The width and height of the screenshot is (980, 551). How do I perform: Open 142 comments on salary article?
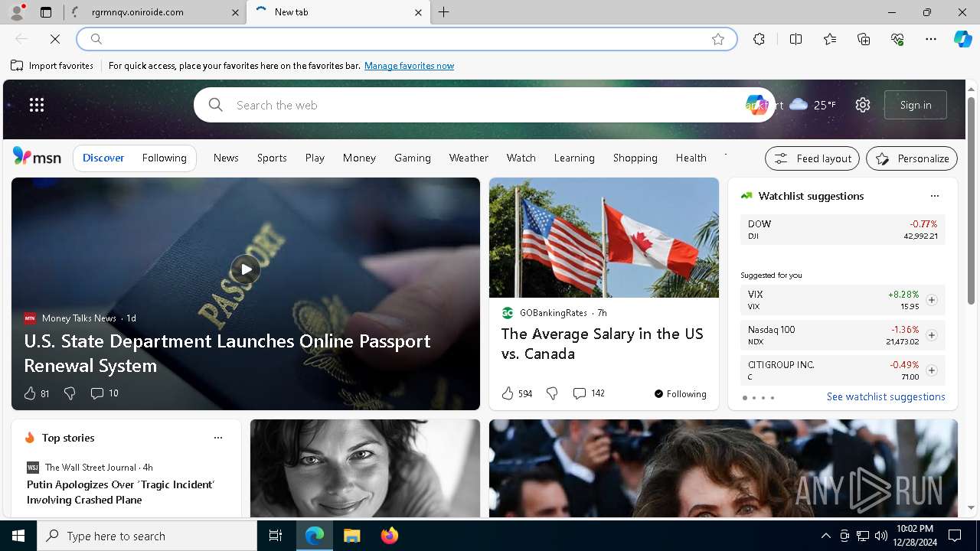pos(588,393)
